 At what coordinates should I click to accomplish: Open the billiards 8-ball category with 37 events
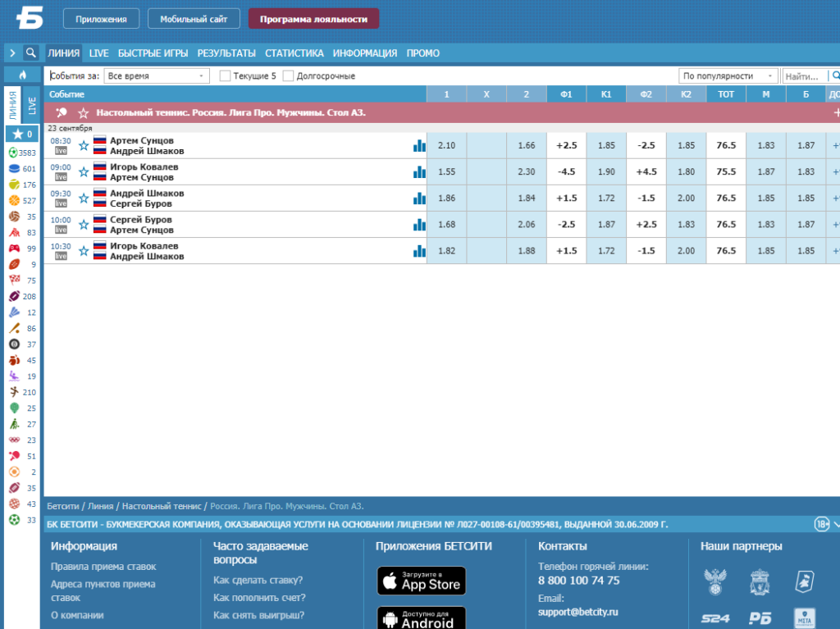pos(22,344)
